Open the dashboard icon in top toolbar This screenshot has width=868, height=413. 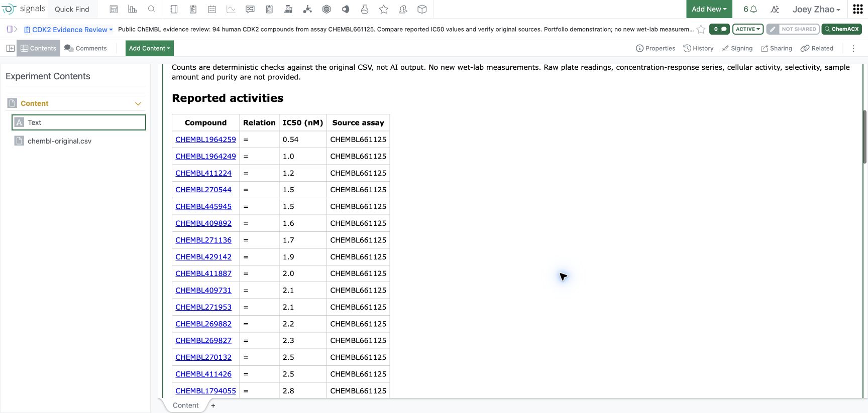114,9
